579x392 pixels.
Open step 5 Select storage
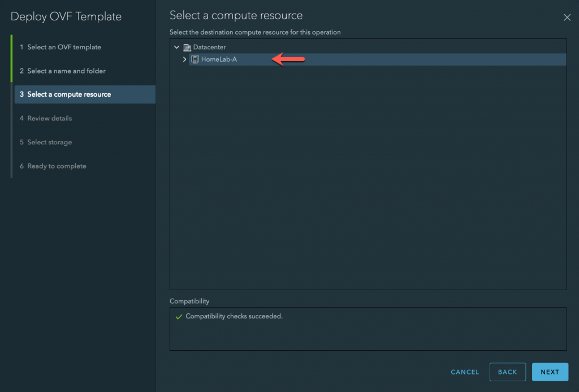(x=46, y=142)
